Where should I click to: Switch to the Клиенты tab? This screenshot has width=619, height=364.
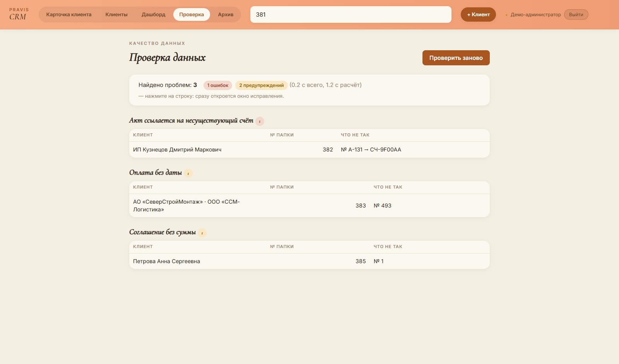pyautogui.click(x=116, y=15)
